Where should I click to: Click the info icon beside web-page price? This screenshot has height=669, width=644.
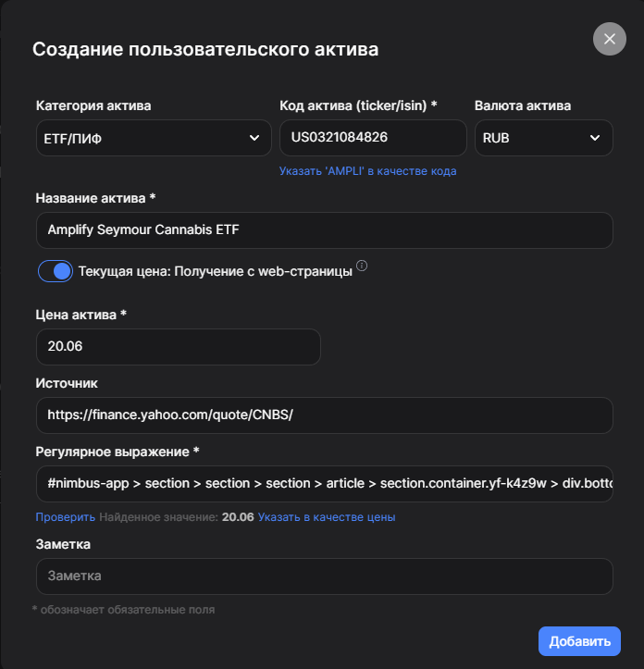point(362,266)
